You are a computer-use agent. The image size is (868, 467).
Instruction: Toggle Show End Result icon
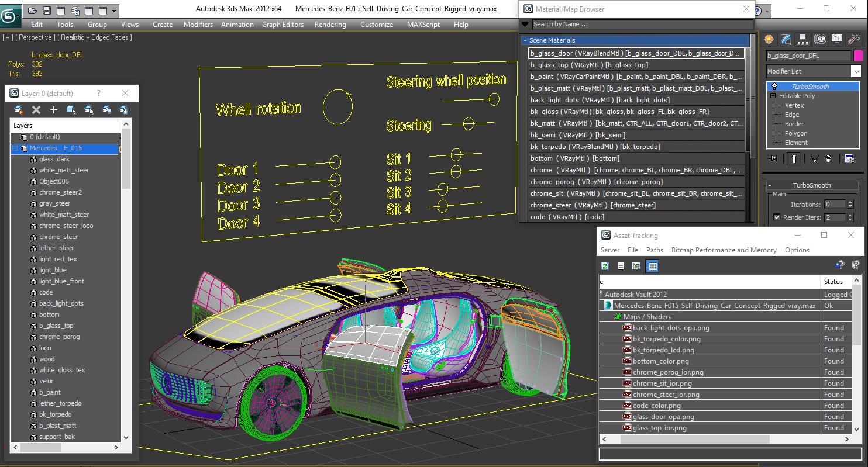tap(794, 158)
